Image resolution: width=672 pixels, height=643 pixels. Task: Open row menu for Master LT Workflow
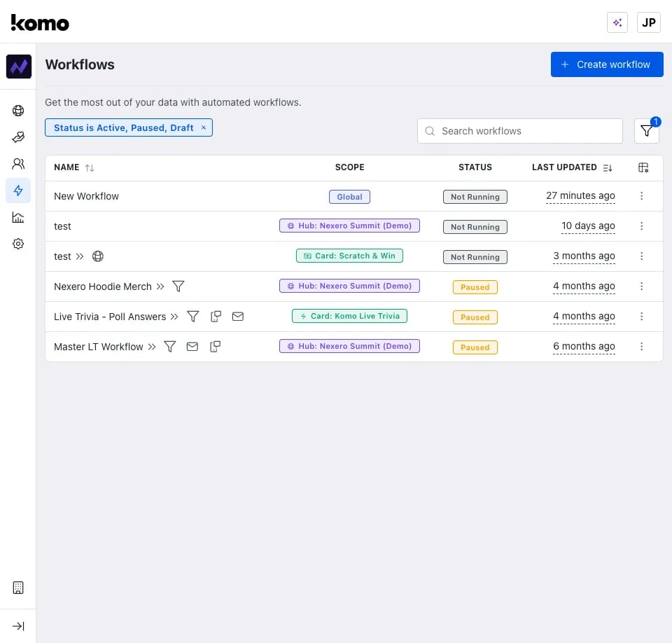641,346
